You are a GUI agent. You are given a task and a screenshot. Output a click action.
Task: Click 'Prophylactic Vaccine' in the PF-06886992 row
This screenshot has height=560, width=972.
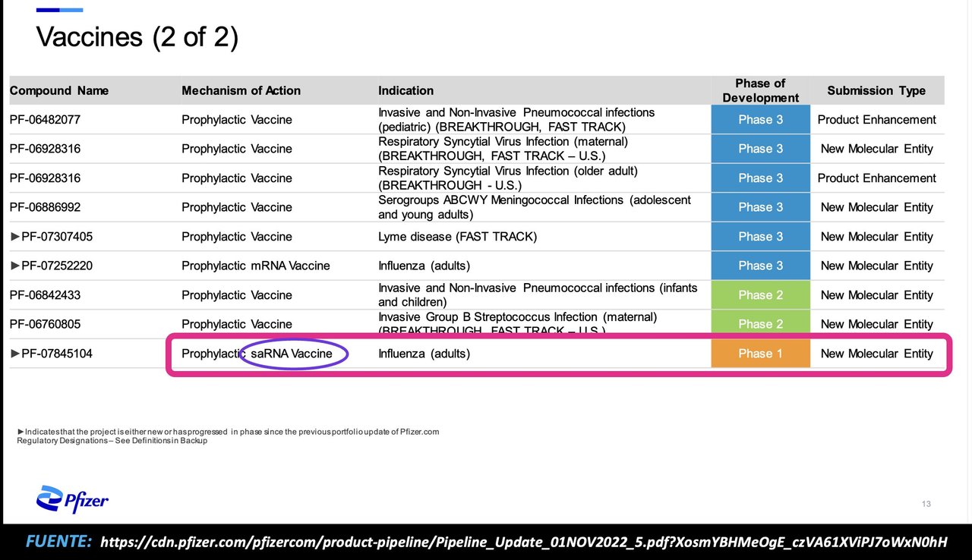pyautogui.click(x=237, y=207)
